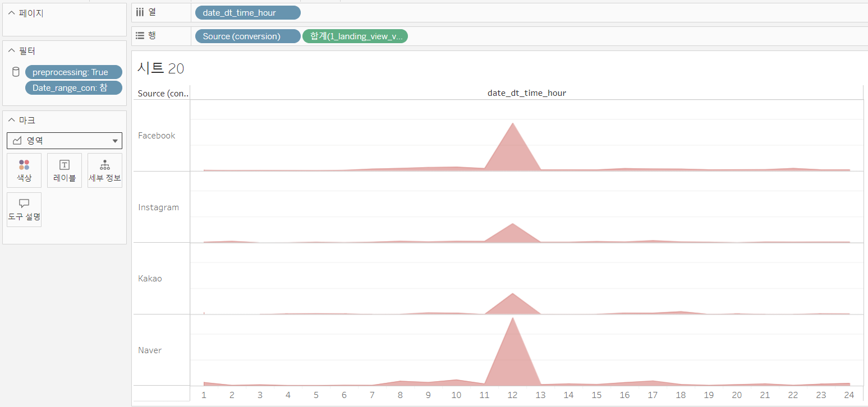
Task: Select the Naver row label
Action: point(150,350)
